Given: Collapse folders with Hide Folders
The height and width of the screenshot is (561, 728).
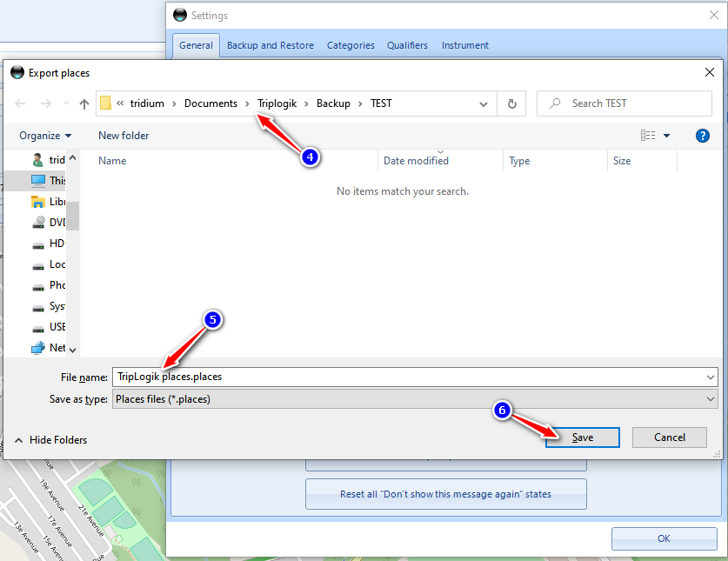Looking at the screenshot, I should 51,440.
